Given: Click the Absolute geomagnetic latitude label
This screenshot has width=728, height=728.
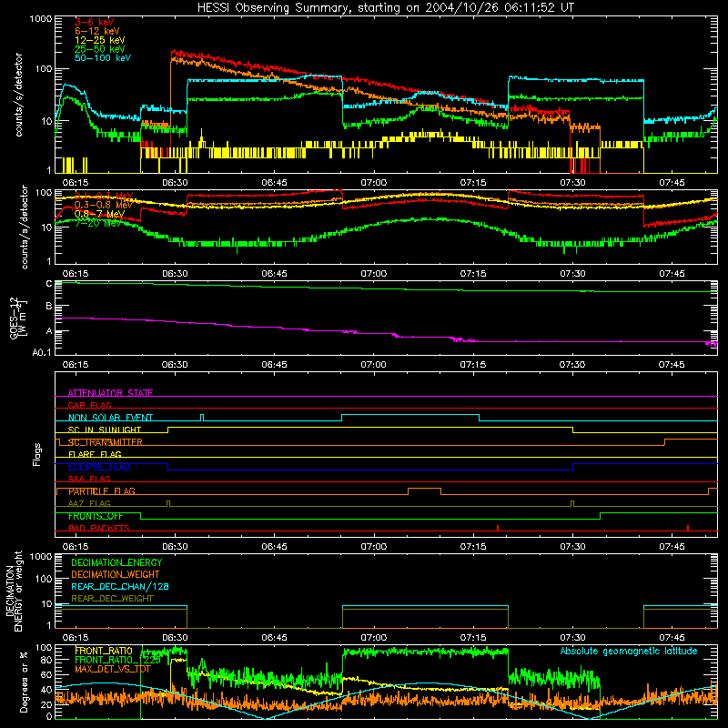Looking at the screenshot, I should pos(629,651).
